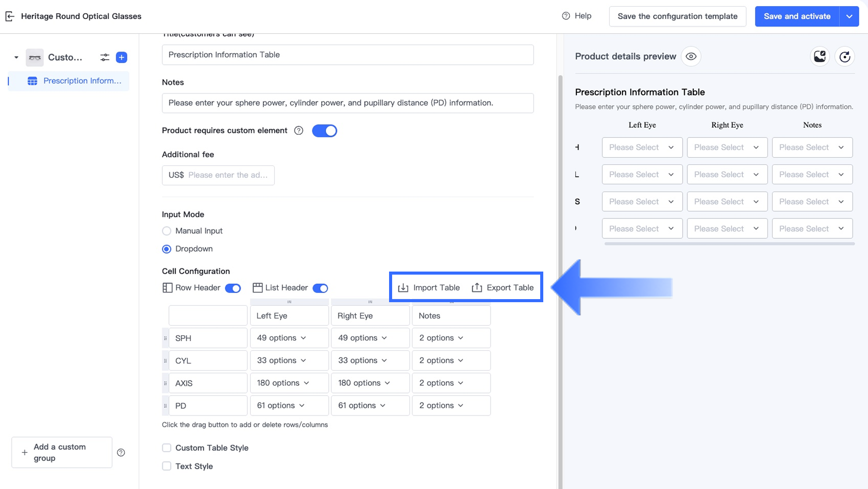868x489 pixels.
Task: Click the Export Table button
Action: point(503,288)
